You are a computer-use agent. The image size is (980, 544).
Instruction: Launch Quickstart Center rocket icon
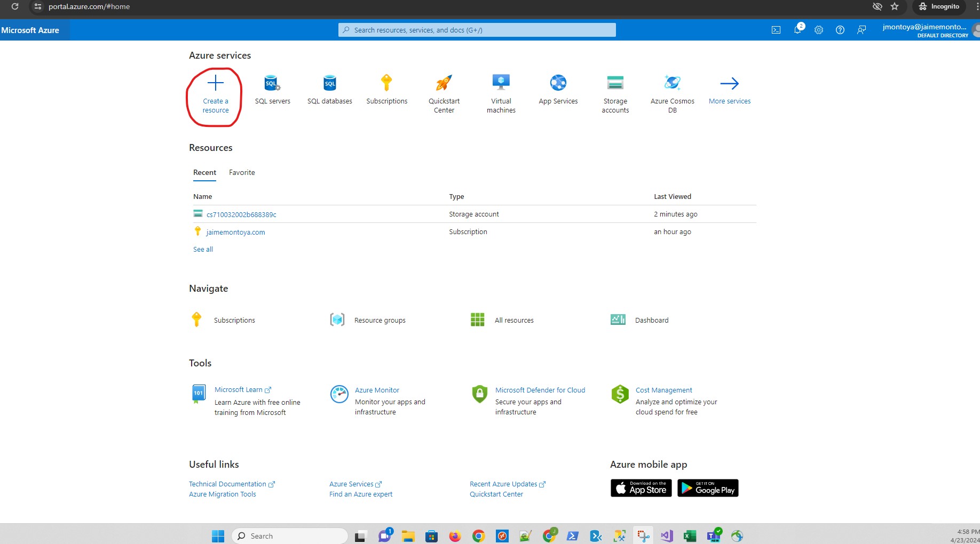(x=444, y=83)
